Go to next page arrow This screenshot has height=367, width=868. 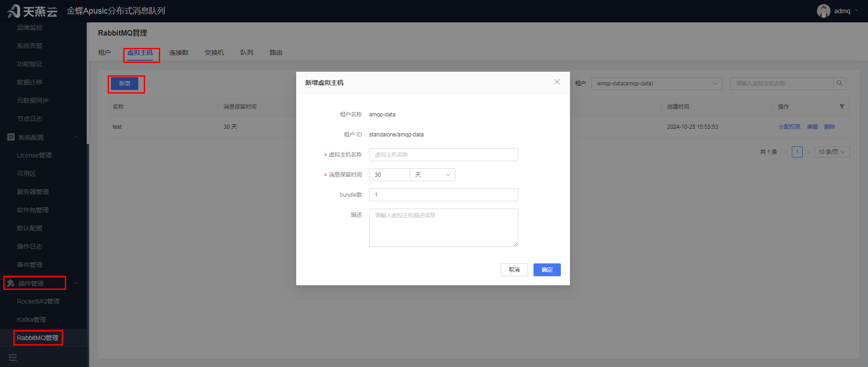pos(808,152)
